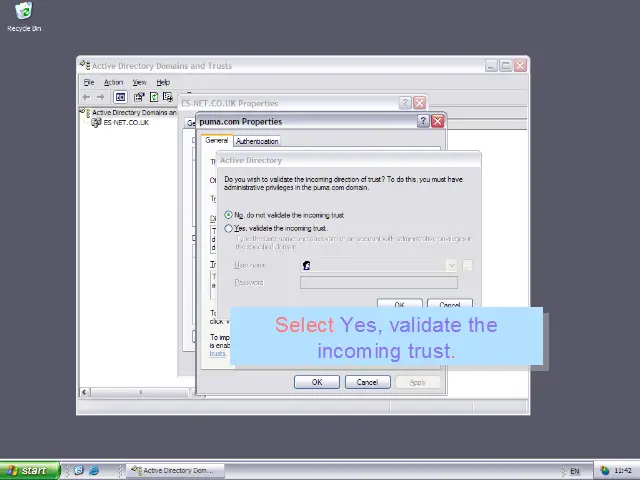Open the Help menu
The image size is (640, 480).
pos(163,82)
